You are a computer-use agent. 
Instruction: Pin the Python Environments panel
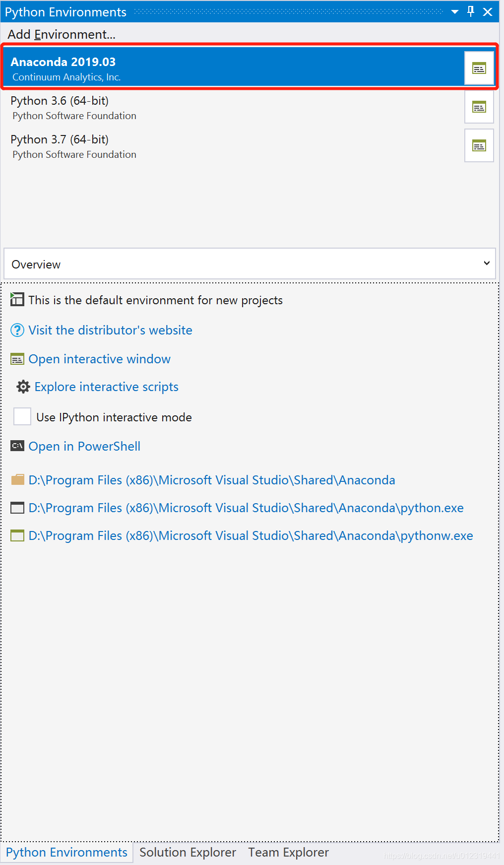pyautogui.click(x=471, y=11)
